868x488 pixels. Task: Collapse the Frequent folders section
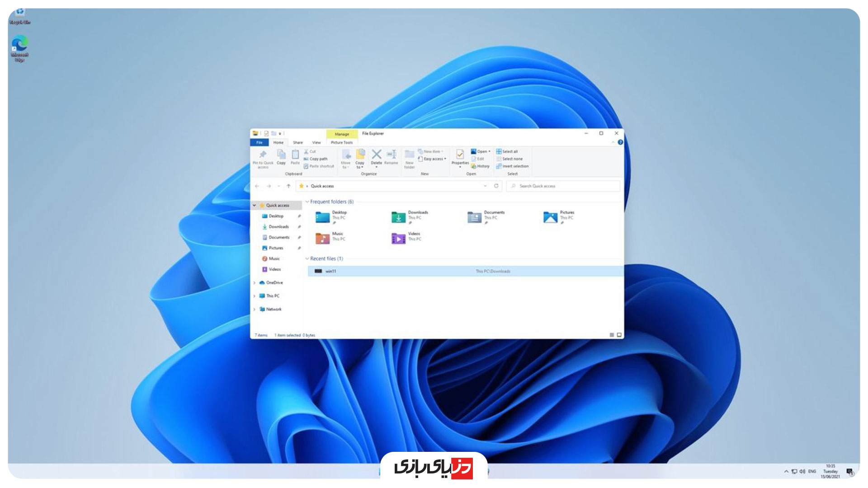[307, 202]
